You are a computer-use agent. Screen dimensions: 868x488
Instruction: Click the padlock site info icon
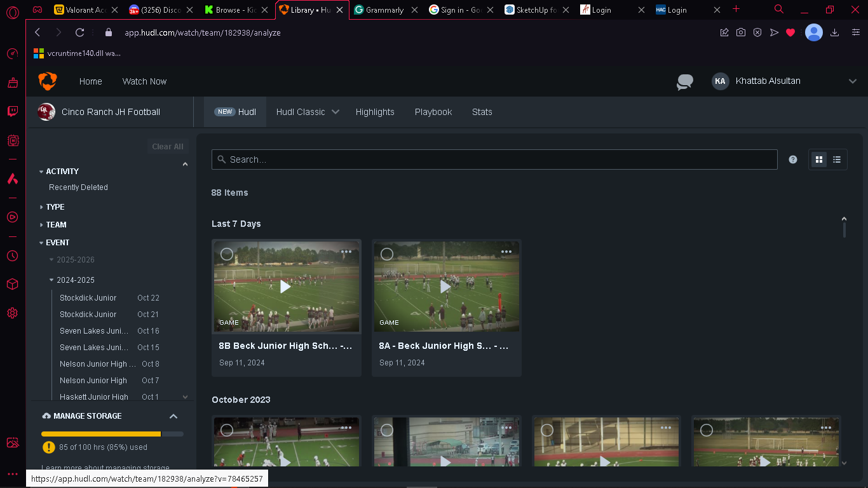coord(109,32)
